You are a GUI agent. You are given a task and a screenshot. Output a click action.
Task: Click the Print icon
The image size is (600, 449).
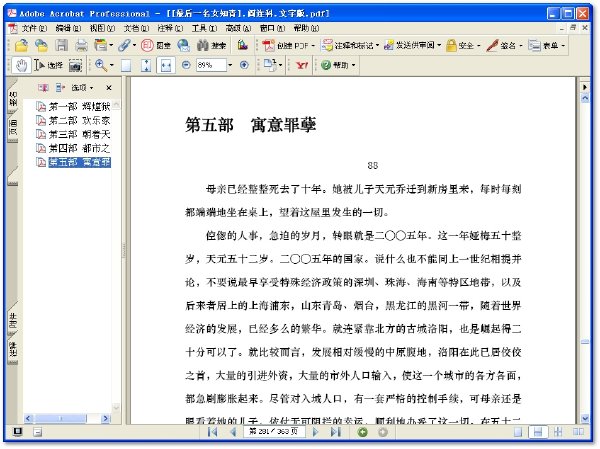(x=81, y=46)
